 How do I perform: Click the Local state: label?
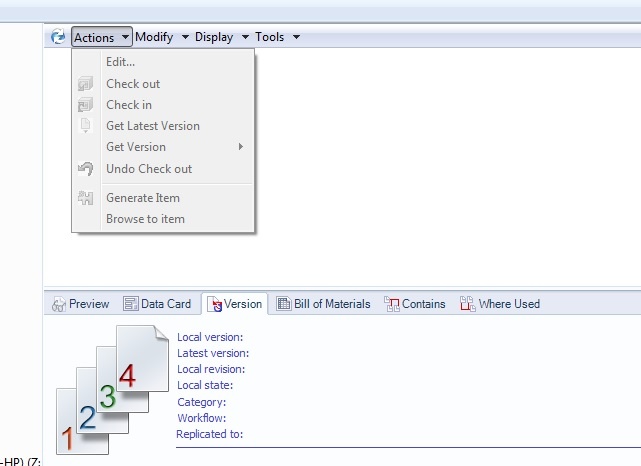205,385
